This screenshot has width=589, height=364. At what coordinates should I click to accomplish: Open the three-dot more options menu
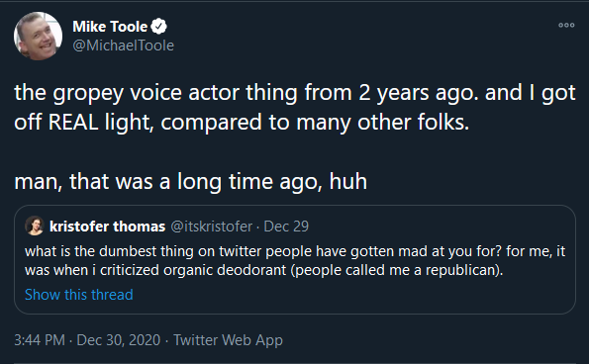[x=566, y=25]
